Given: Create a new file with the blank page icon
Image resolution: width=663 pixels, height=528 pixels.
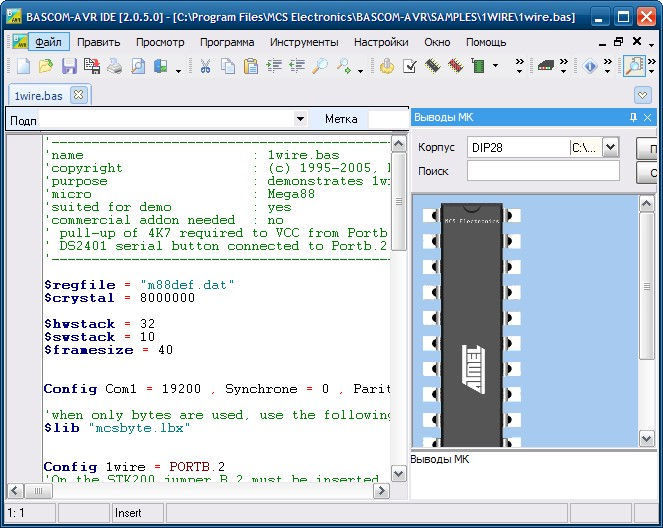Looking at the screenshot, I should [23, 66].
